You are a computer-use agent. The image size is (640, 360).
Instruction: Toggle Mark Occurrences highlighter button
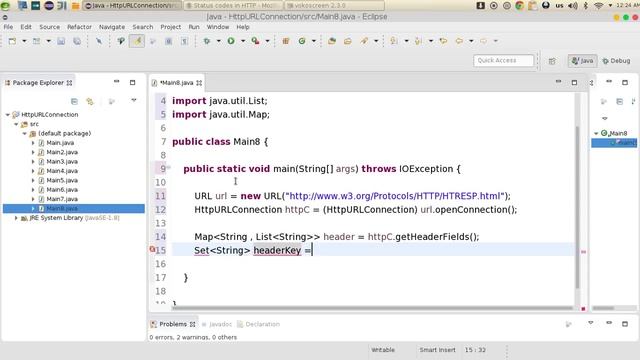click(137, 41)
